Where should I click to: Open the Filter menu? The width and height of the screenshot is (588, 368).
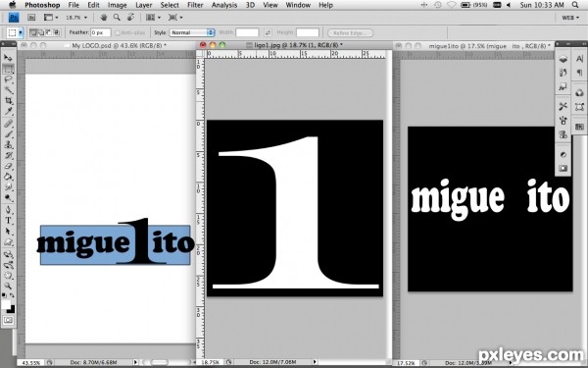(195, 5)
